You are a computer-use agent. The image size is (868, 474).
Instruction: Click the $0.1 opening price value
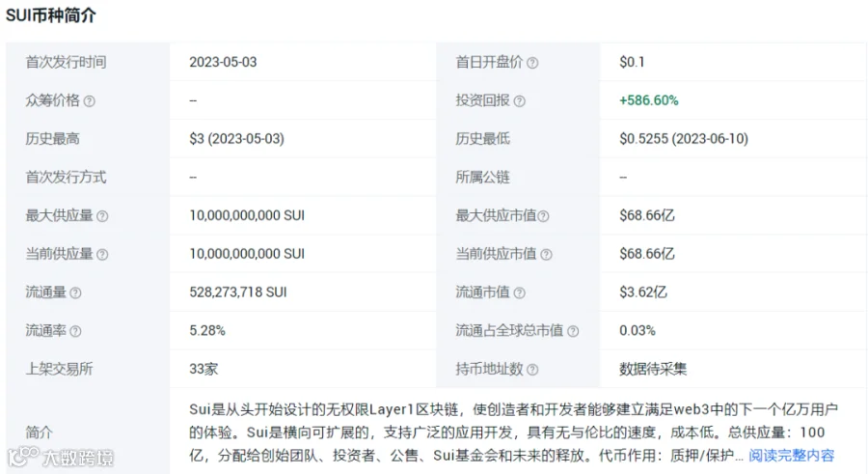click(632, 62)
